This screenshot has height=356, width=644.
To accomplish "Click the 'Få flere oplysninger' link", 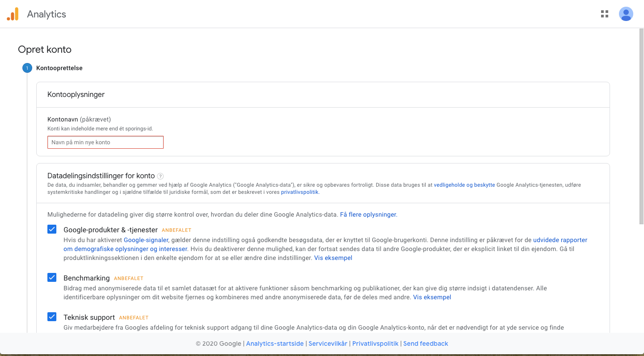I will 368,214.
